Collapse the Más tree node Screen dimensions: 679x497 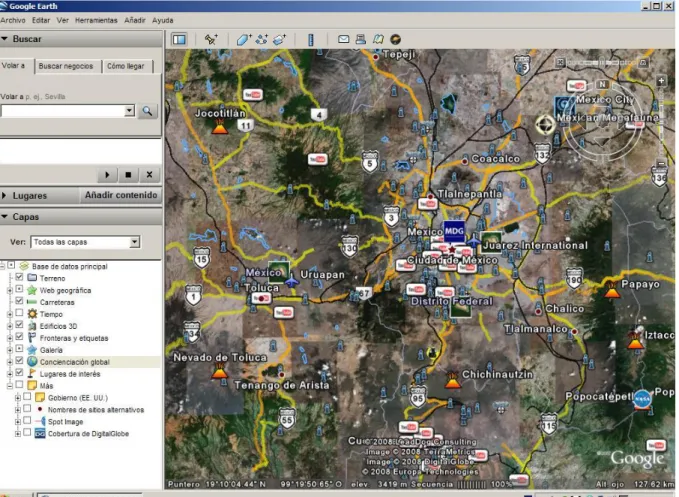point(10,385)
